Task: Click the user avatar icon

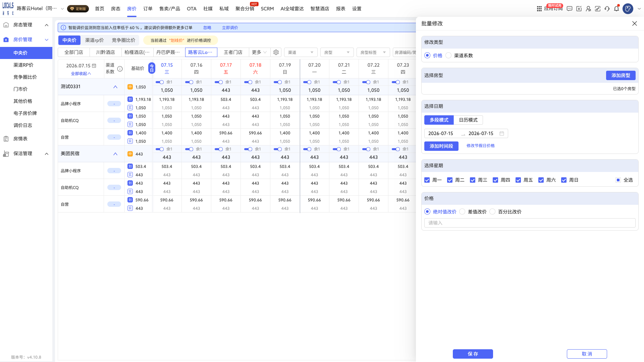Action: point(628,9)
